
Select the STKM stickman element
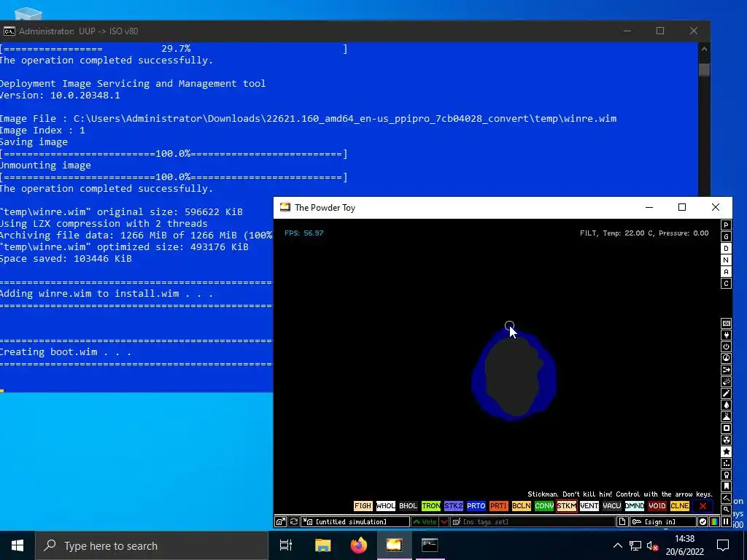(x=566, y=506)
